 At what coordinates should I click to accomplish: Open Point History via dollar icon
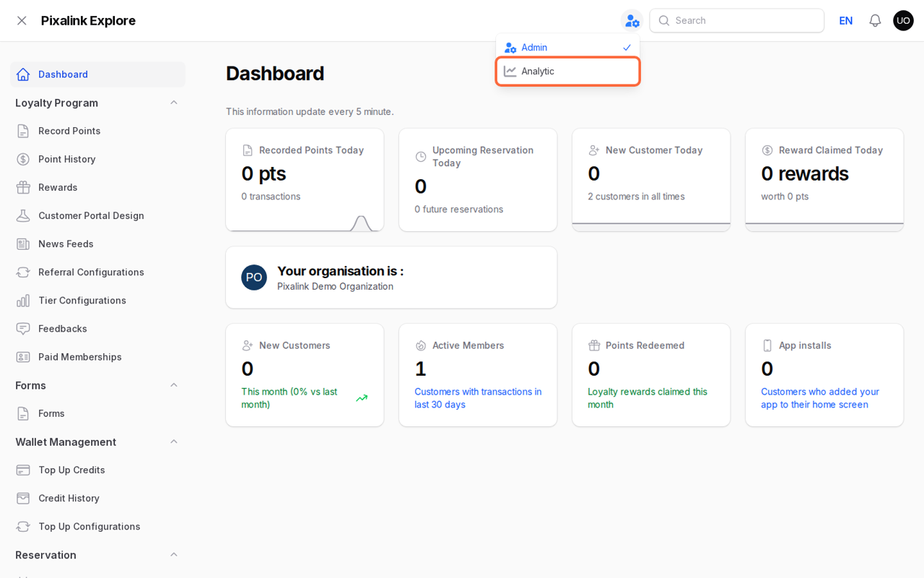[x=23, y=159]
